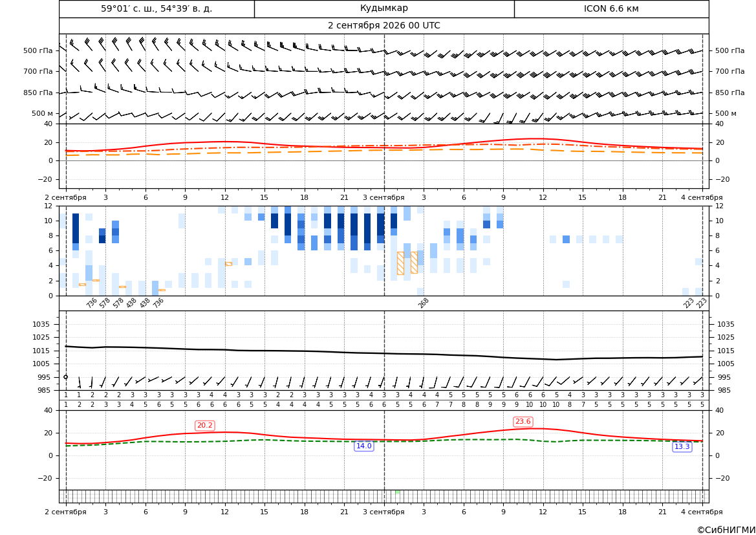Select the green dashed dew point curve
Viewport: 756px width, 535px height.
[x=383, y=442]
